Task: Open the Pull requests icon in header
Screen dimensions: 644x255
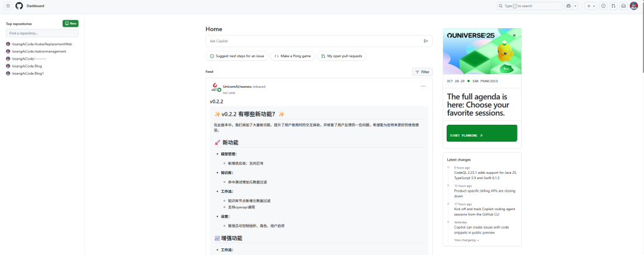Action: click(x=613, y=6)
